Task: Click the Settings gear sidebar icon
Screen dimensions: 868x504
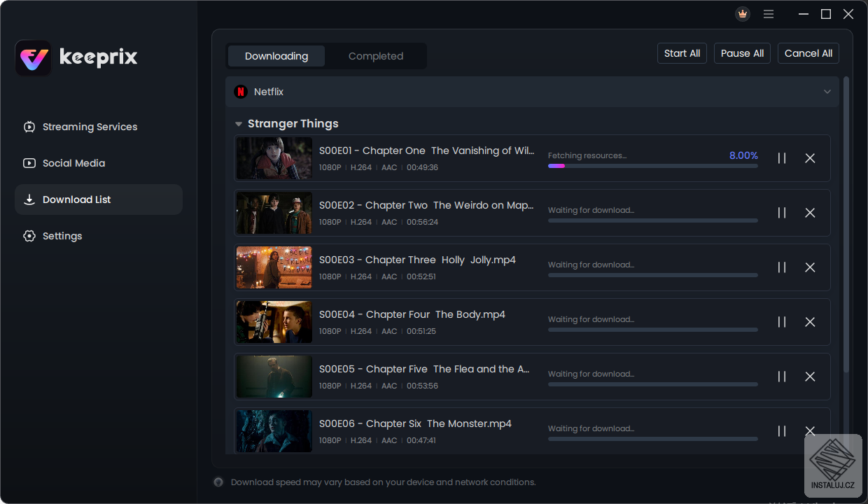Action: click(x=29, y=236)
